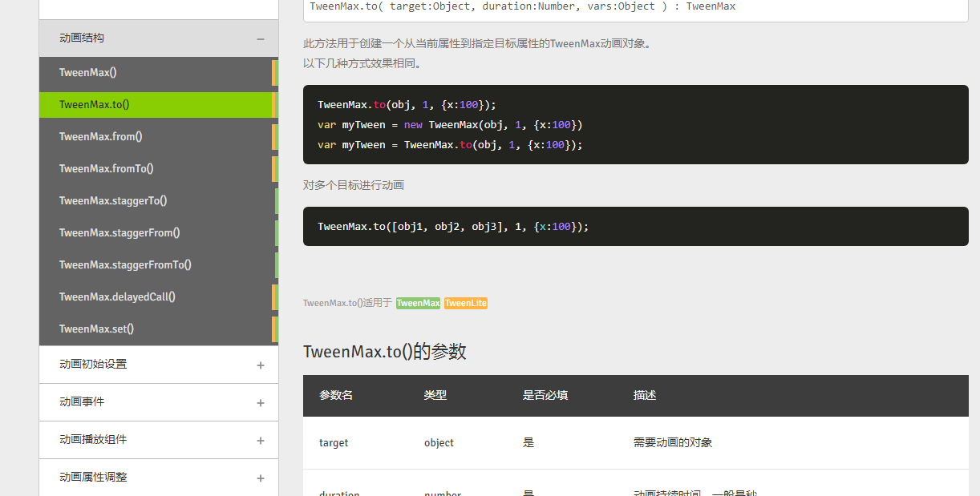Click the TweenMax.to()的参数 heading
This screenshot has height=496, width=980.
[385, 352]
